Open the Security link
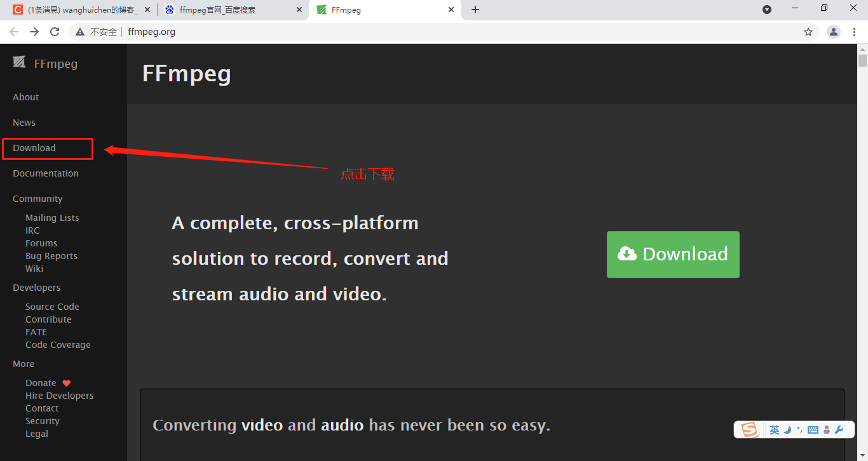Image resolution: width=868 pixels, height=461 pixels. click(x=43, y=421)
